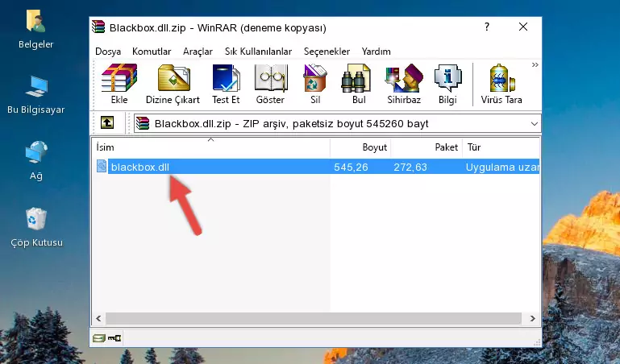Image resolution: width=620 pixels, height=364 pixels.
Task: Show archive Bilgi information
Action: 447,78
